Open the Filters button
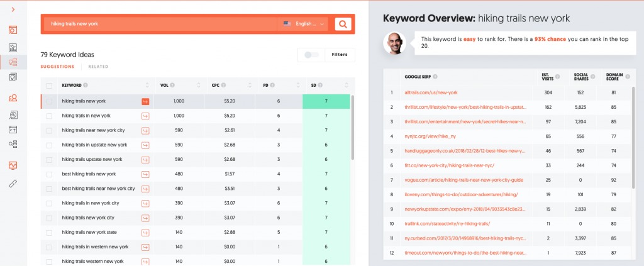 (340, 55)
